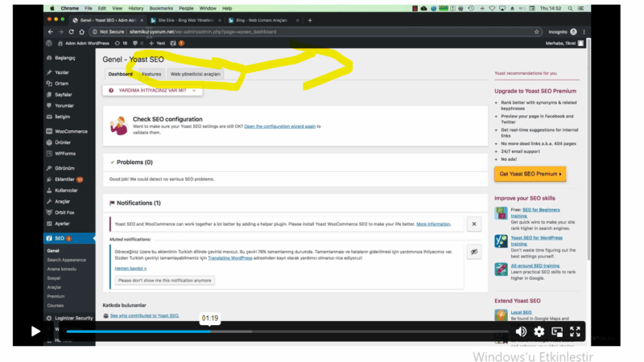Switch to the Features tab
This screenshot has height=362, width=644.
[x=151, y=74]
